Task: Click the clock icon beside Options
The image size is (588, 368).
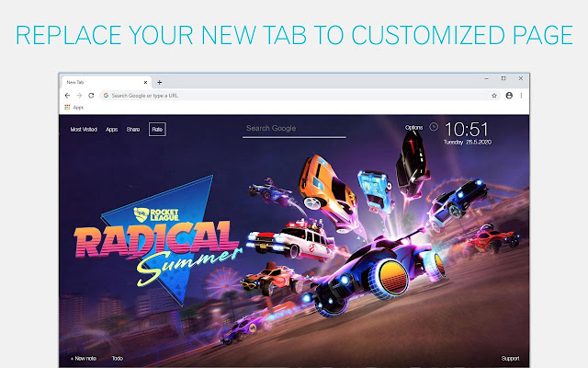Action: (434, 127)
